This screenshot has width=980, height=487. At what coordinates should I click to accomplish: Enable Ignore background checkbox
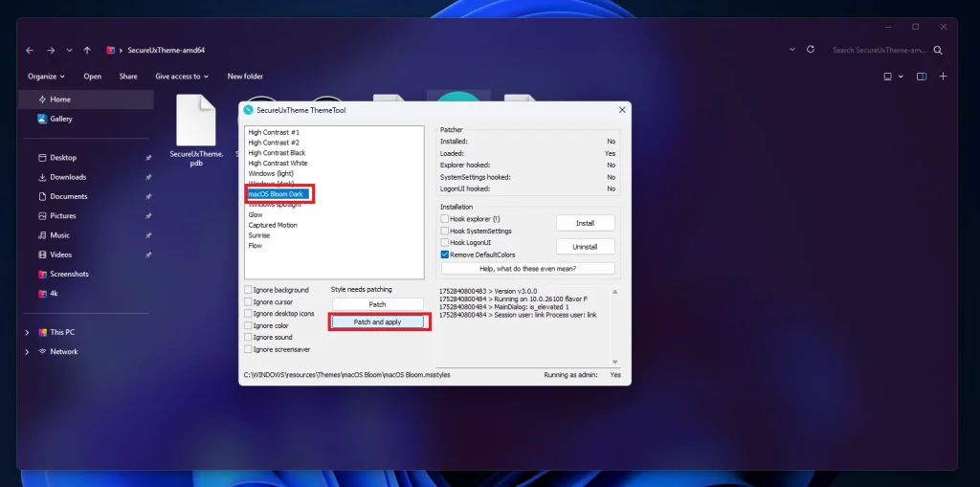(248, 290)
